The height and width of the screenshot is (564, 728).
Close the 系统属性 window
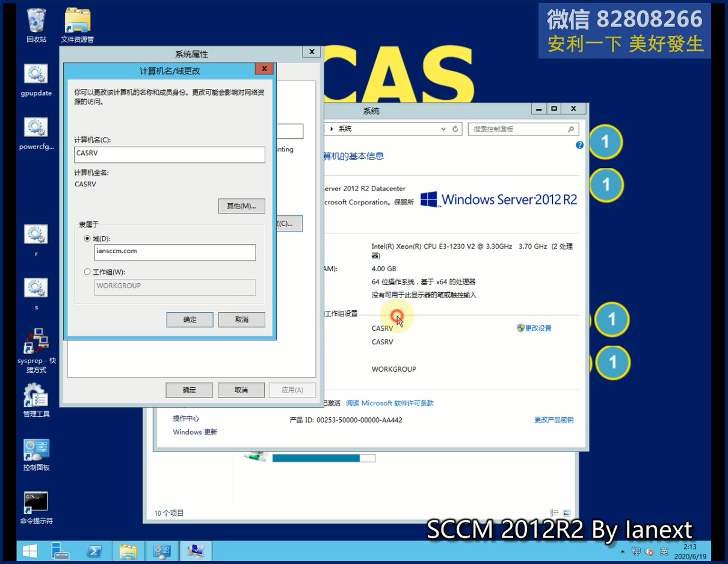[311, 52]
